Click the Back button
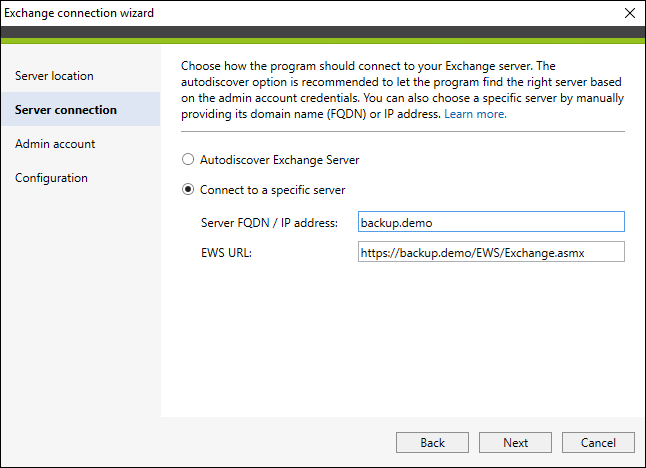Image resolution: width=646 pixels, height=468 pixels. [x=432, y=442]
